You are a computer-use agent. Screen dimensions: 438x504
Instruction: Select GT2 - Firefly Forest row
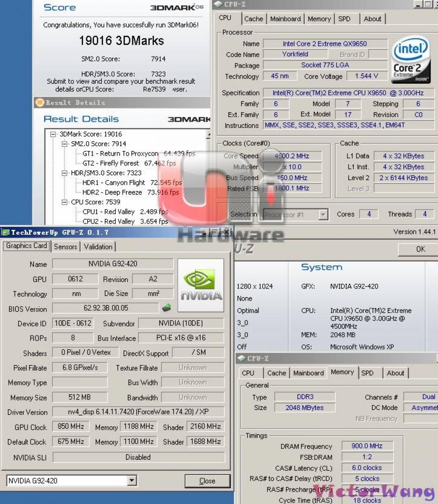click(x=129, y=163)
